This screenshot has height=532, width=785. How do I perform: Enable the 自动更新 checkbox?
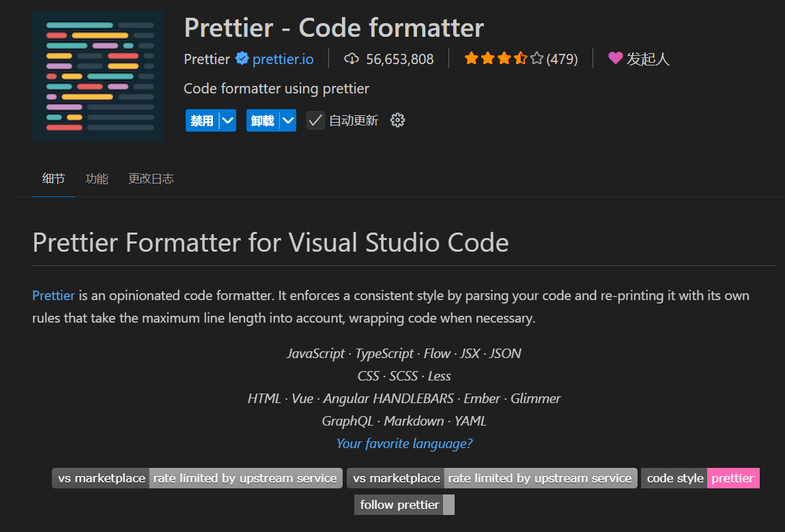315,120
